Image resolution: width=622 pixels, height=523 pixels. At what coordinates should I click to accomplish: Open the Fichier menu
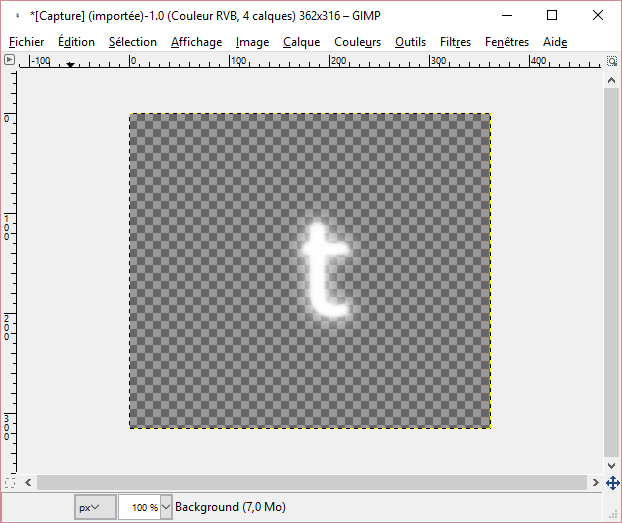click(27, 42)
